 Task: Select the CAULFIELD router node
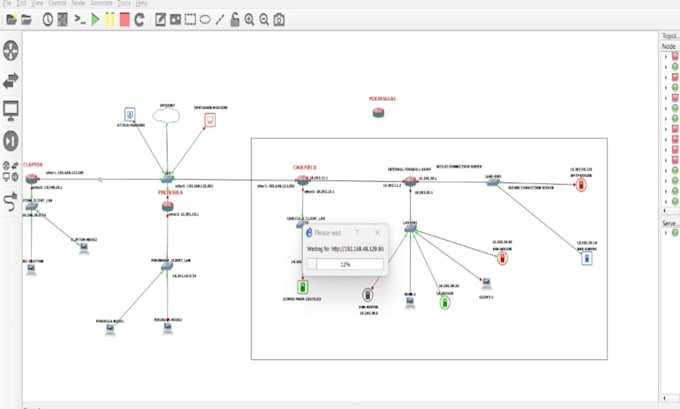click(303, 180)
